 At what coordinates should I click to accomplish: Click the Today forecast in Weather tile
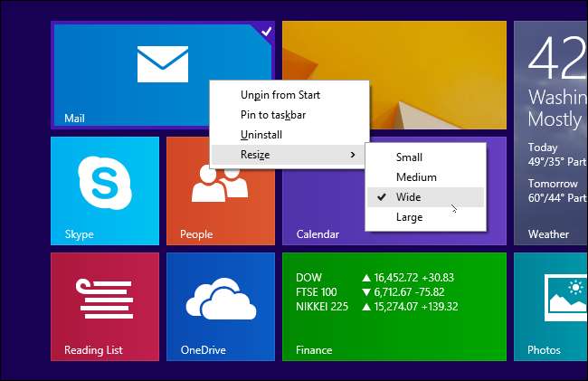557,154
